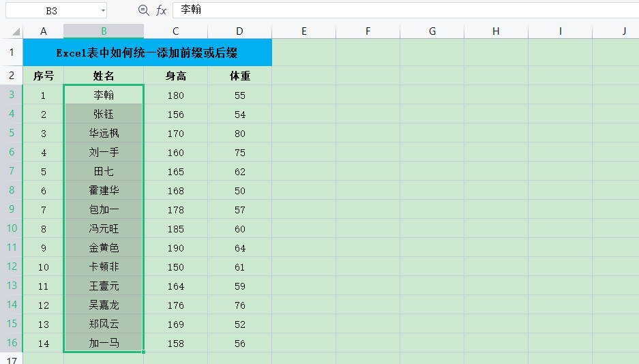This screenshot has width=639, height=364.
Task: Click height value 185
Action: coord(176,229)
